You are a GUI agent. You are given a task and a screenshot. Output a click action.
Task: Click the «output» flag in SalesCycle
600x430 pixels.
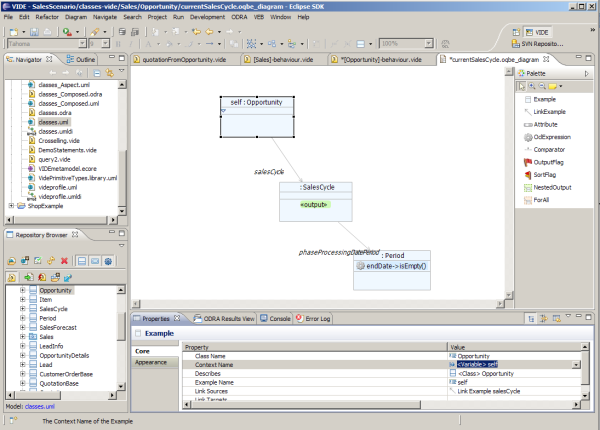click(315, 205)
